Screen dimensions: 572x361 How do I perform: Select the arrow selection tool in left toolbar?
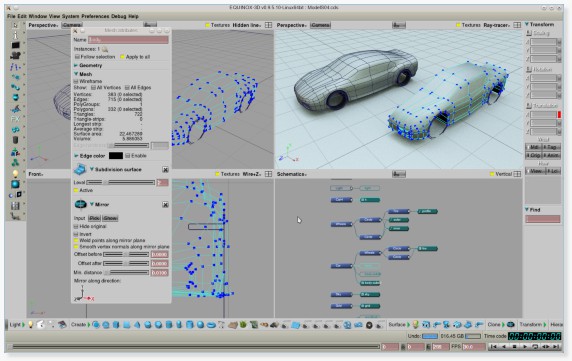pyautogui.click(x=15, y=25)
